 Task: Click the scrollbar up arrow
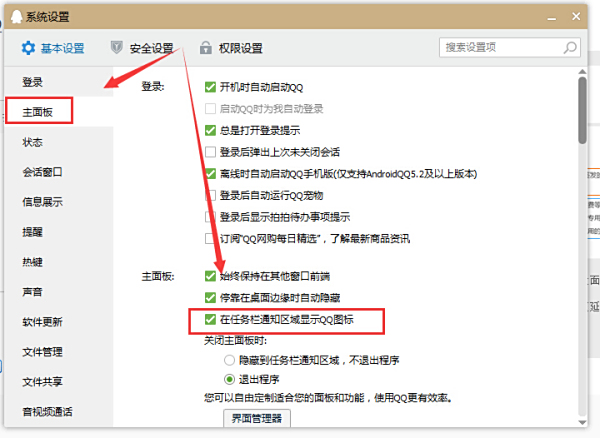click(582, 72)
